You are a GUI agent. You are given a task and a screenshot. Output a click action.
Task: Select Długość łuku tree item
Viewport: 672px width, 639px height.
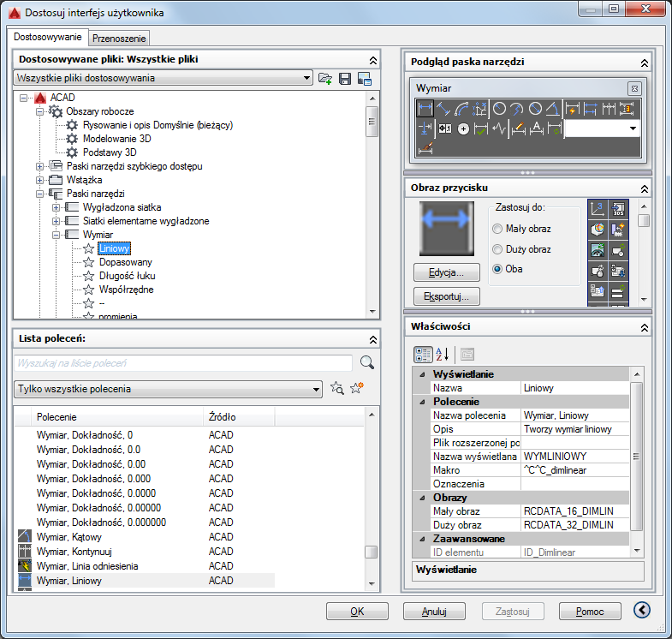pyautogui.click(x=128, y=276)
